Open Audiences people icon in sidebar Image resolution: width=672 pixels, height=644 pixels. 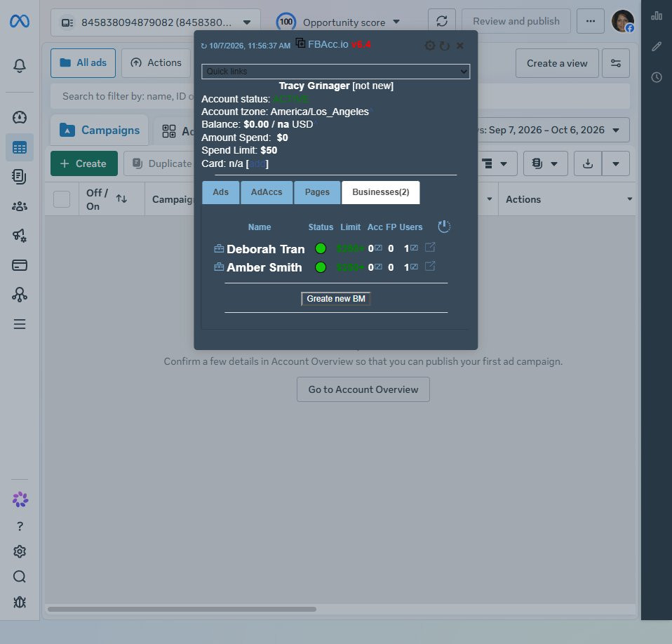[x=19, y=206]
